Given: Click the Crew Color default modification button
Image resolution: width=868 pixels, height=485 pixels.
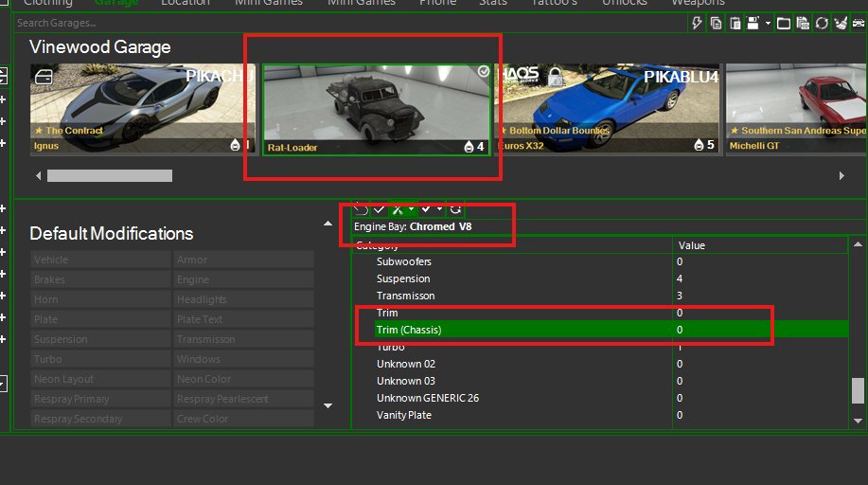Looking at the screenshot, I should pyautogui.click(x=243, y=419).
